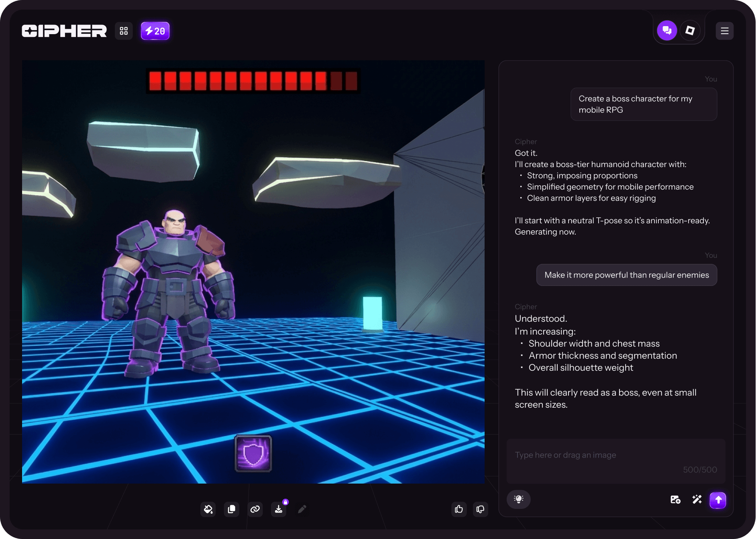
Task: Send message with purple arrow button
Action: tap(718, 500)
